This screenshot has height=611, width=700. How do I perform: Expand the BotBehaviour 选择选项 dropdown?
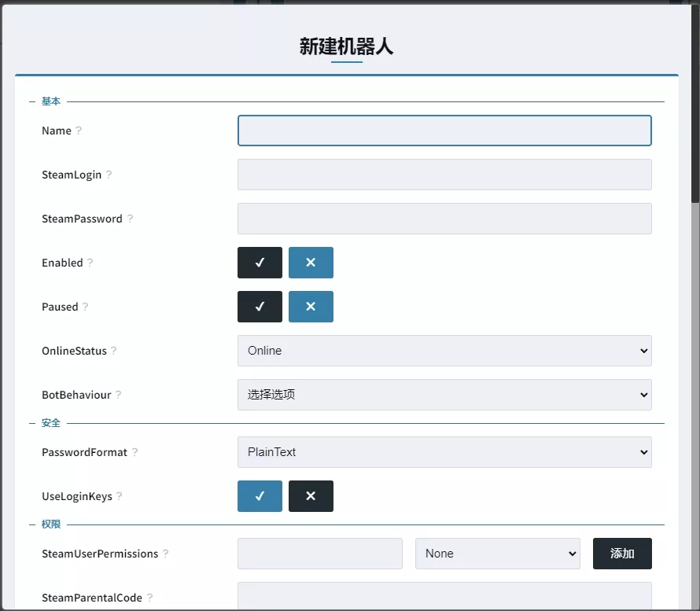click(x=444, y=395)
